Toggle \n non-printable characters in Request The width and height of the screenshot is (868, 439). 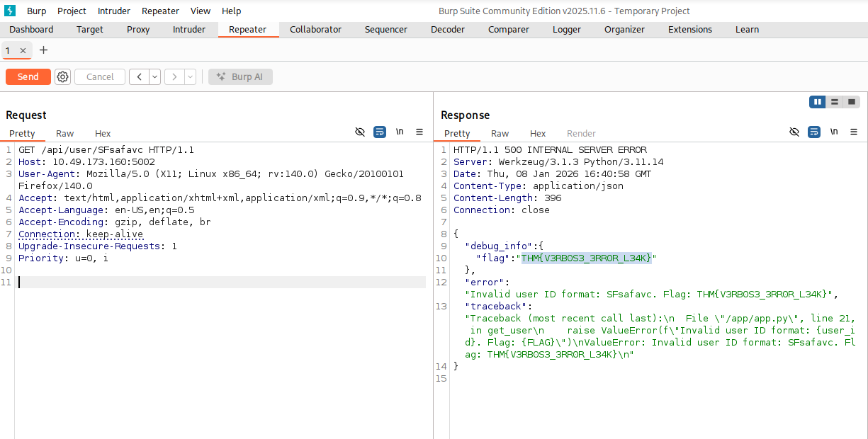(400, 132)
